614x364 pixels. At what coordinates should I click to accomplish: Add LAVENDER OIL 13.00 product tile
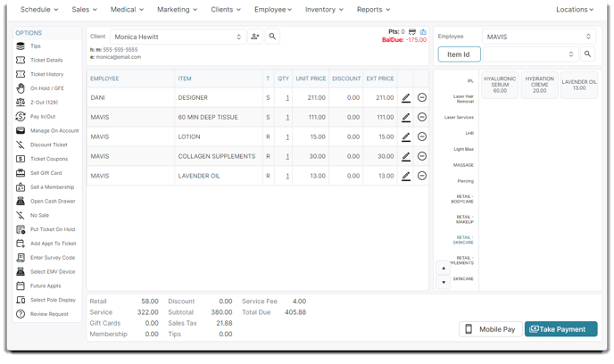(x=579, y=85)
